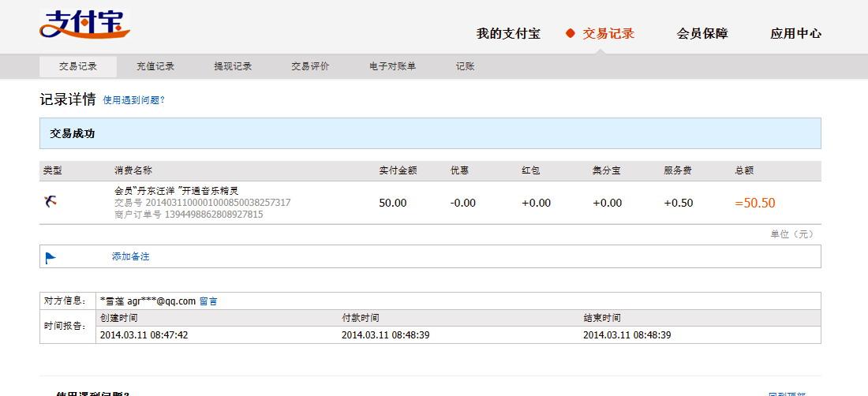
Task: Click the 付款时间 column label
Action: (361, 318)
